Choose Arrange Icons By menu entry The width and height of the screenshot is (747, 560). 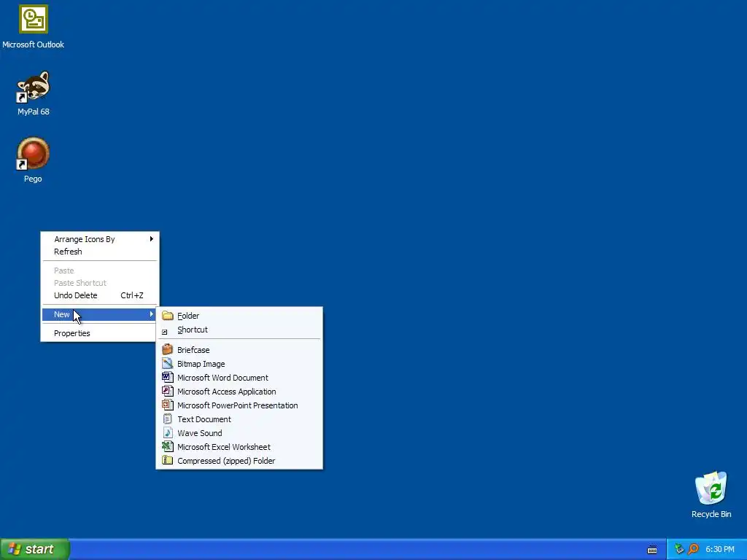tap(101, 239)
